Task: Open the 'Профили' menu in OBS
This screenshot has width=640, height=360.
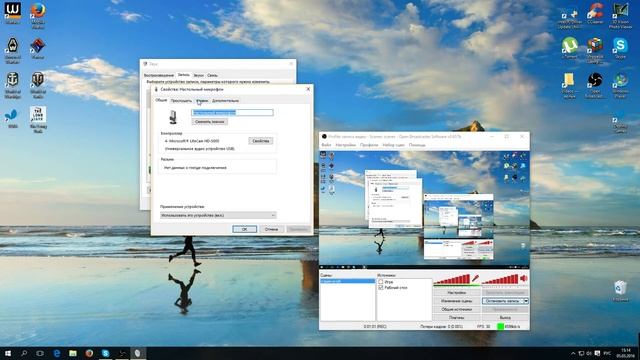Action: click(369, 145)
